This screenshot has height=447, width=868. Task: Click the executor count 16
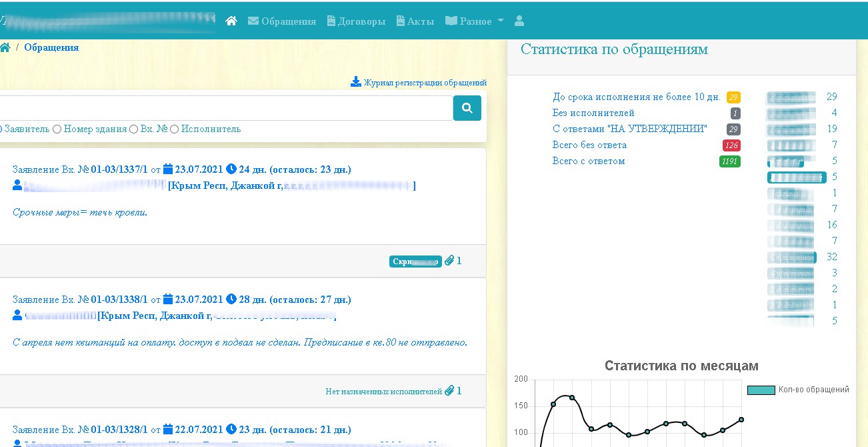[x=832, y=225]
